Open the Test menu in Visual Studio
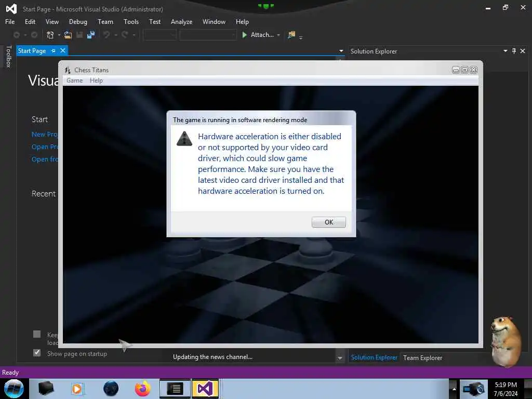The width and height of the screenshot is (532, 399). [155, 22]
